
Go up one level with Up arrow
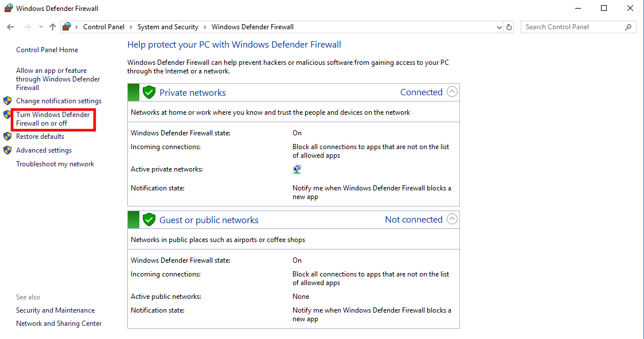(x=53, y=27)
